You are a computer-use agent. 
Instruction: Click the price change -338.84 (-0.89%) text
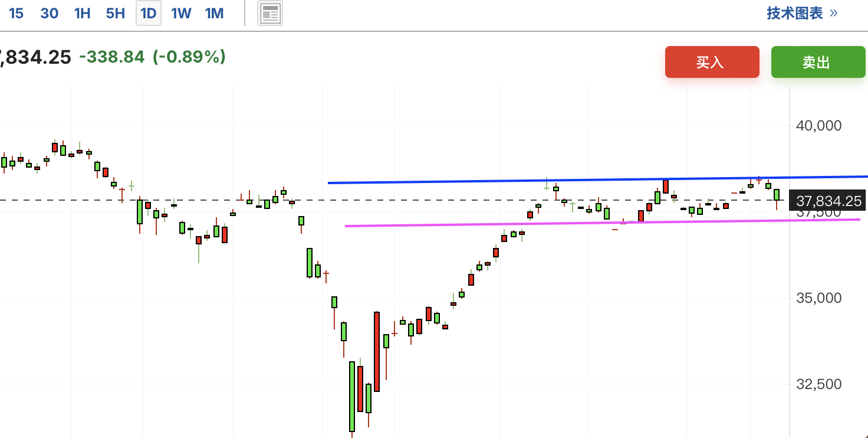click(153, 57)
